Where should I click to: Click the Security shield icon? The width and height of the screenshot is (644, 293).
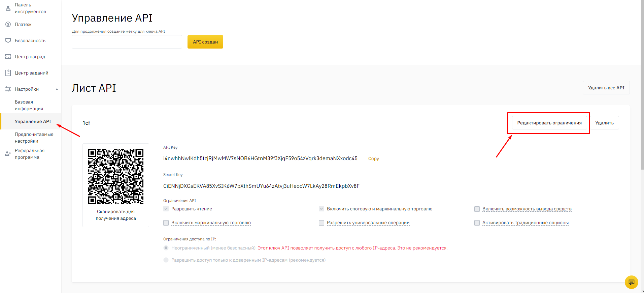[x=8, y=40]
